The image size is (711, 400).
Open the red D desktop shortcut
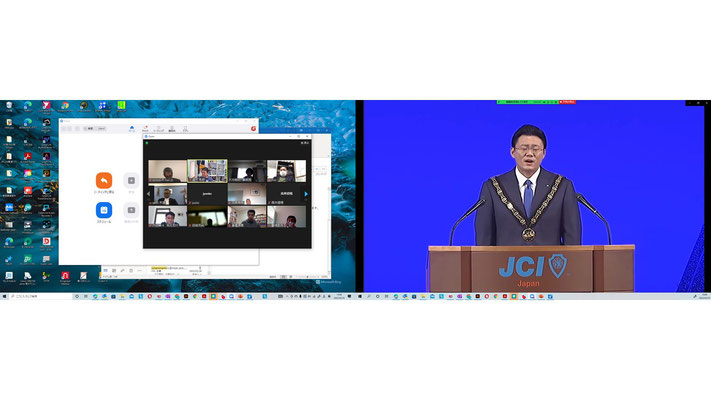46,243
